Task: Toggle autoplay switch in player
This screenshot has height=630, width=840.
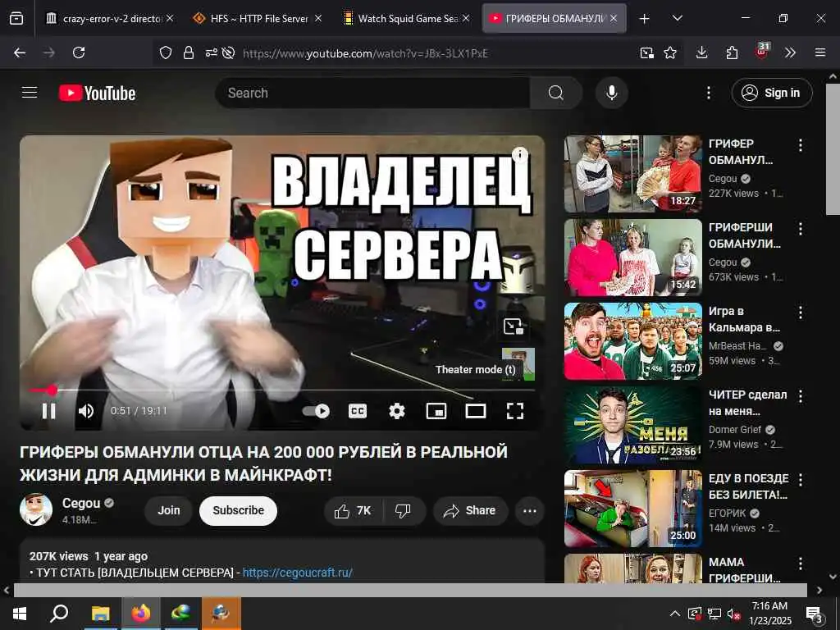Action: point(316,411)
